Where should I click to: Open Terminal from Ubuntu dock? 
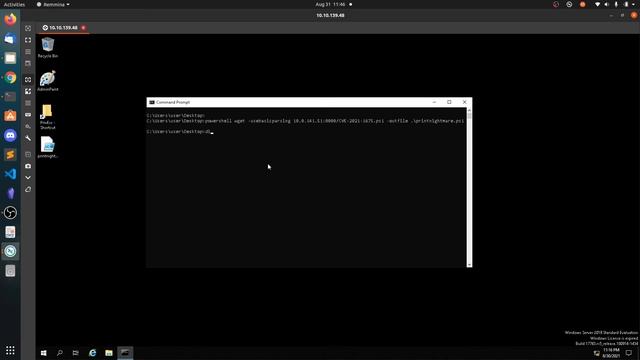10,97
